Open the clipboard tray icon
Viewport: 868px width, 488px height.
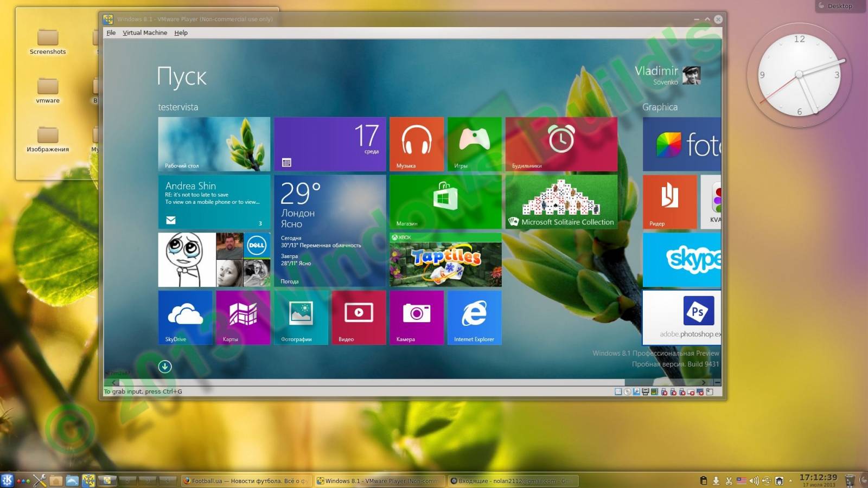click(x=704, y=480)
